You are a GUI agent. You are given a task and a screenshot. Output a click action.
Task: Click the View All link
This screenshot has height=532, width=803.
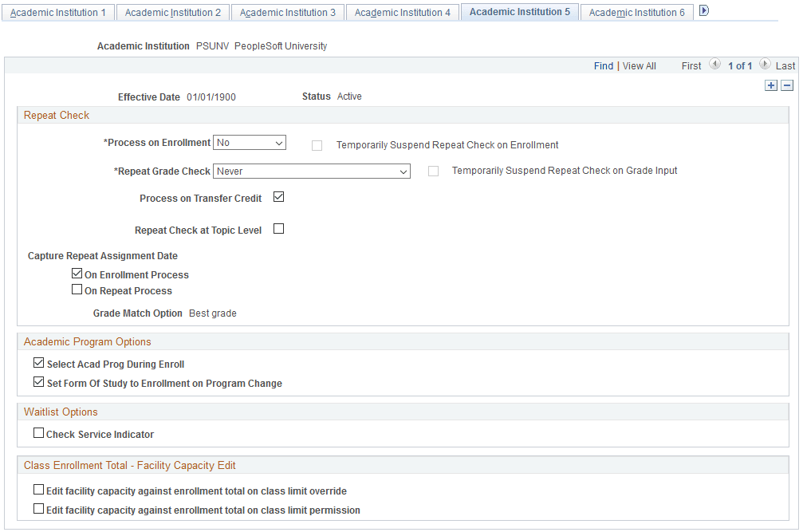coord(639,66)
